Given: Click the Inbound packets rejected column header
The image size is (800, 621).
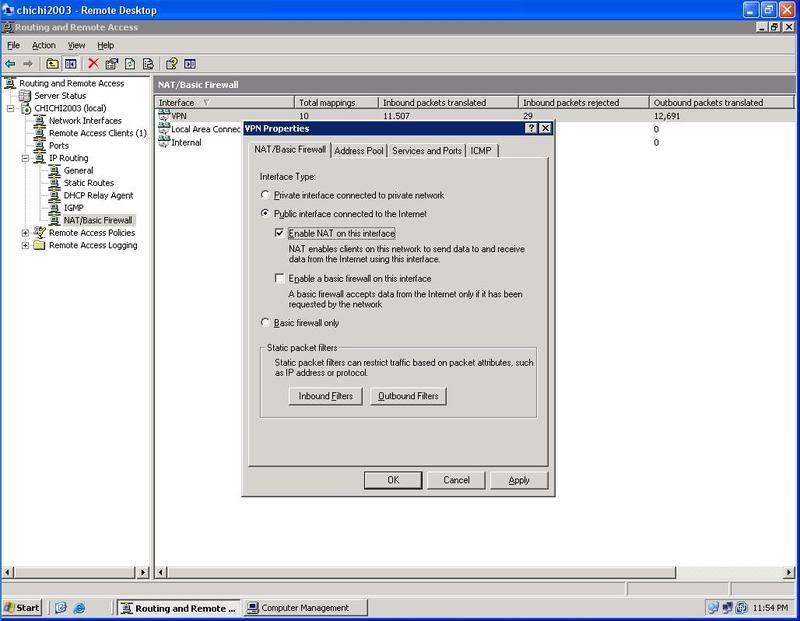Looking at the screenshot, I should pos(584,103).
